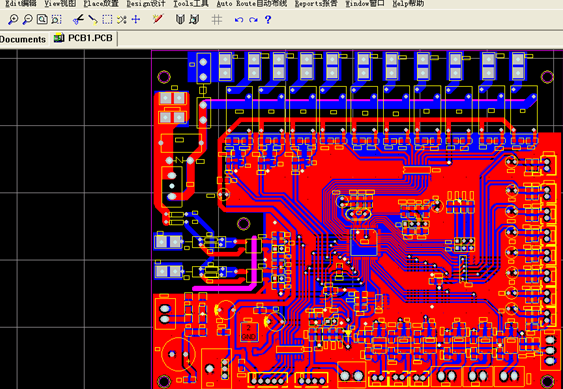The width and height of the screenshot is (563, 389).
Task: Click the Zoom Out magnifier icon
Action: pos(27,19)
